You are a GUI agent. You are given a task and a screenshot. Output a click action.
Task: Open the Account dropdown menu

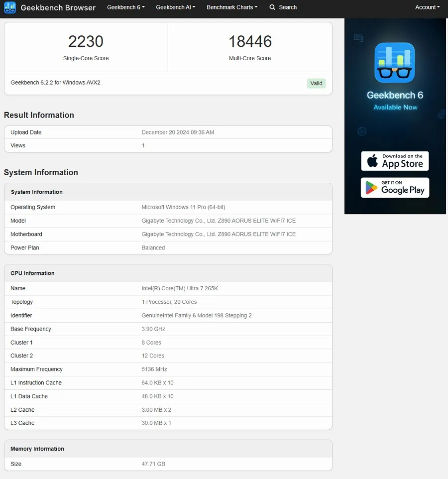[x=428, y=7]
